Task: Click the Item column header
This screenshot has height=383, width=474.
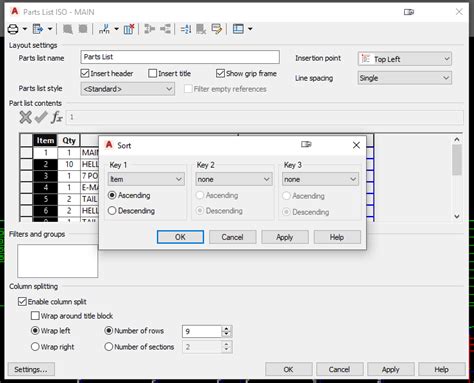Action: coord(45,140)
